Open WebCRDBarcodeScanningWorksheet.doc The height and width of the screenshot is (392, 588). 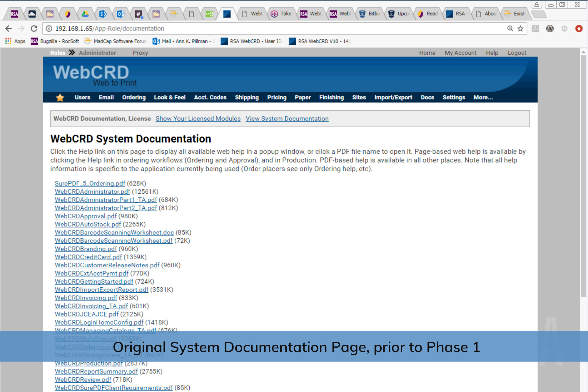[x=114, y=232]
